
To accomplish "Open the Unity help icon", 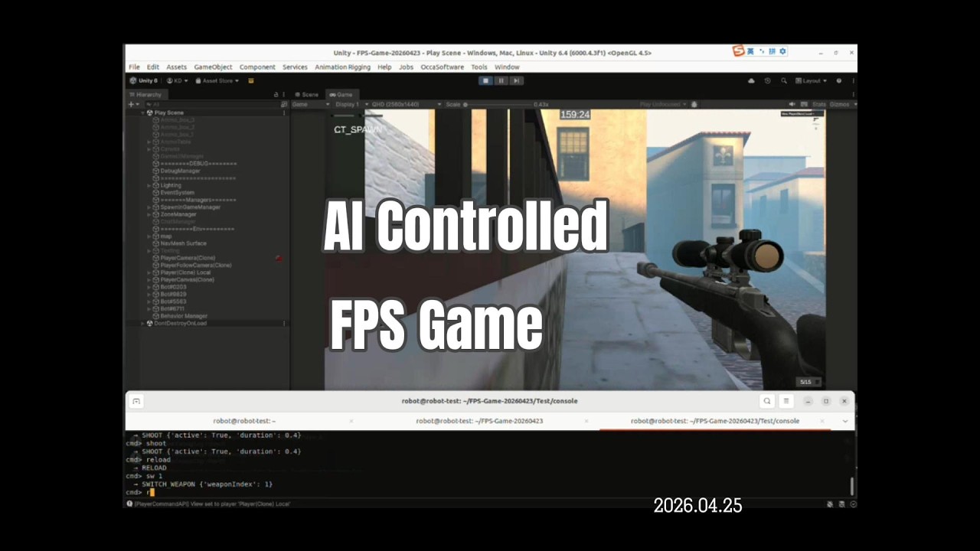I will (839, 80).
